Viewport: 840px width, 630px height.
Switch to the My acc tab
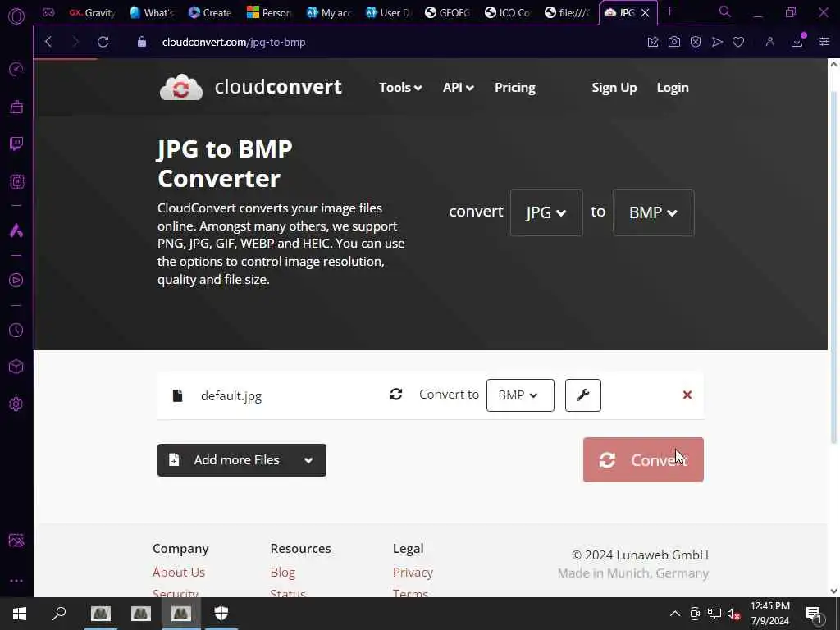point(329,13)
